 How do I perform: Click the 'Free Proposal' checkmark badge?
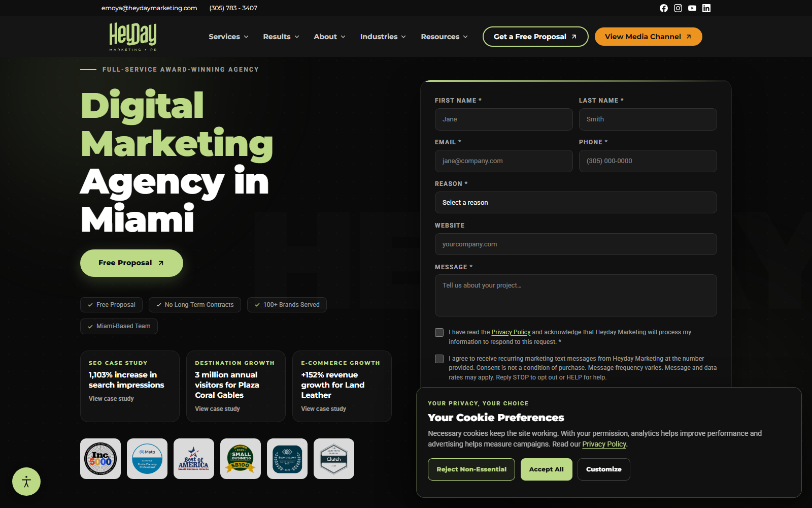coord(111,305)
